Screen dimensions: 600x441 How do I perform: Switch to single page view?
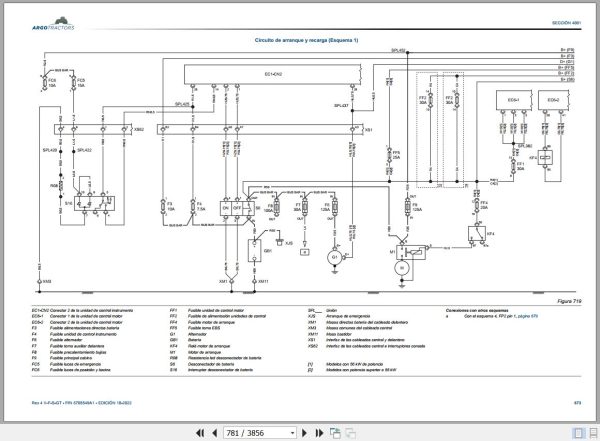tap(578, 433)
